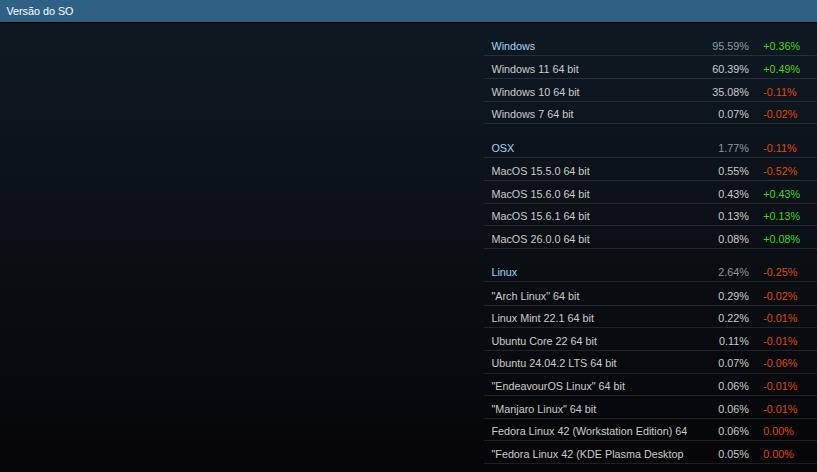
Task: Select the MacOS 15.6.1 64 bit row
Action: coord(650,216)
